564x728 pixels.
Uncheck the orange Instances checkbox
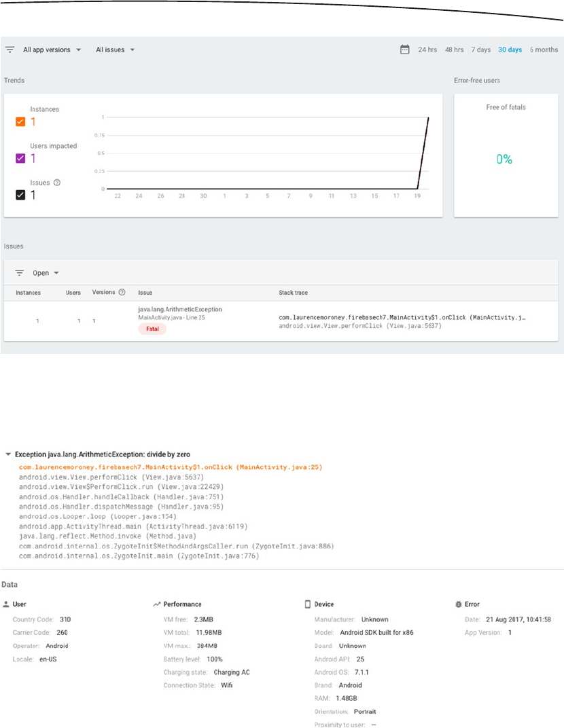click(x=20, y=122)
